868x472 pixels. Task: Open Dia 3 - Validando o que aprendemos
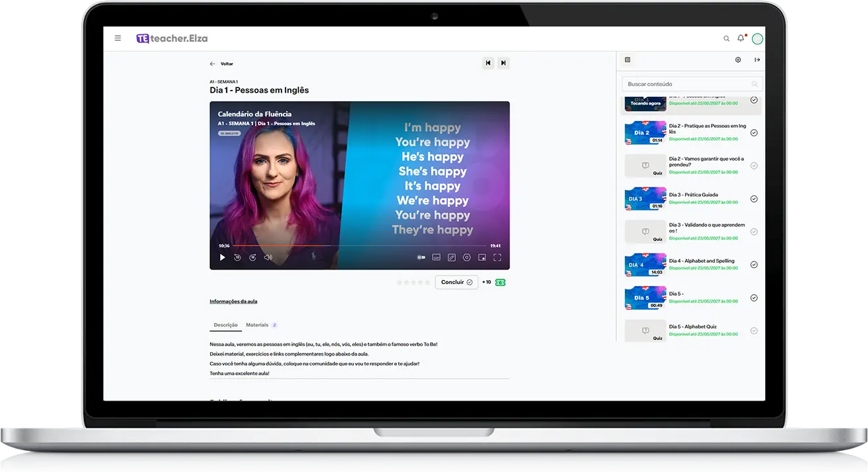[x=707, y=228]
